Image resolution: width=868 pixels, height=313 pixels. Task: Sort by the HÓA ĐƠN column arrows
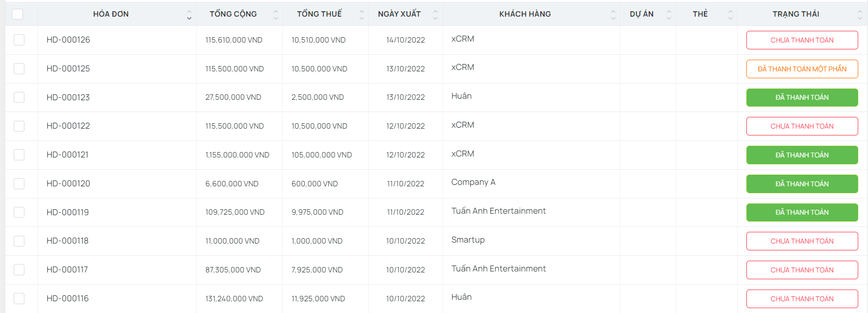click(x=189, y=15)
